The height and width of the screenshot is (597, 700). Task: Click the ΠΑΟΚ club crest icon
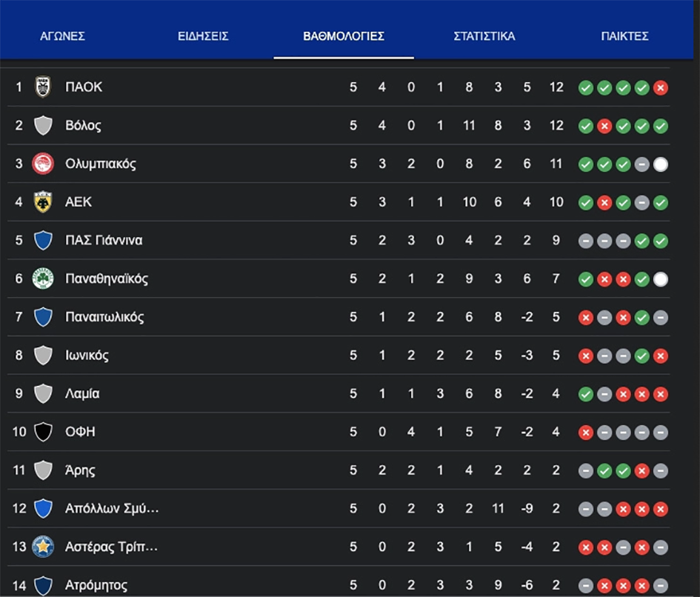click(43, 87)
